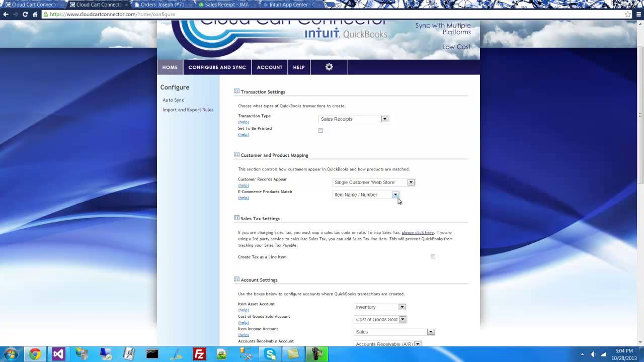Open Import and Export Rules sidebar link

188,110
